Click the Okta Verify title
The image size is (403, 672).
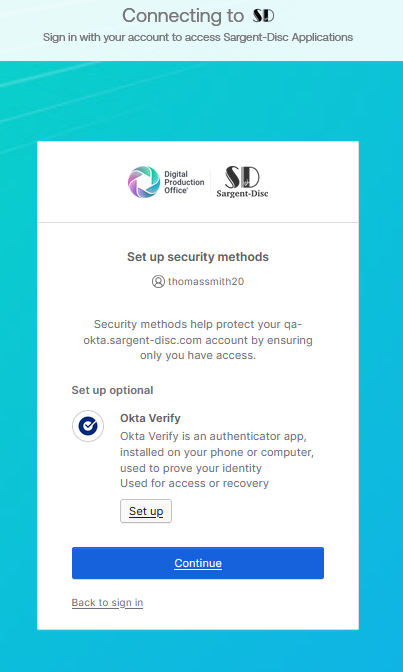coord(150,418)
